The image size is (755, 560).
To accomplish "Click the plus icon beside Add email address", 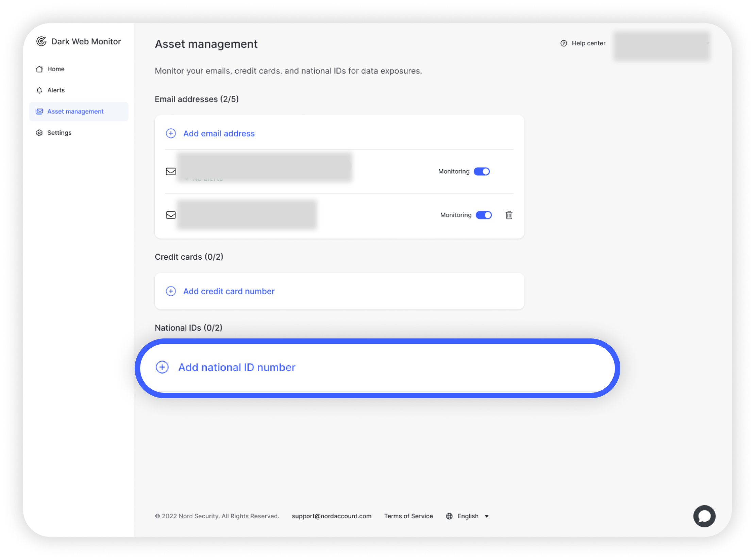I will click(171, 134).
